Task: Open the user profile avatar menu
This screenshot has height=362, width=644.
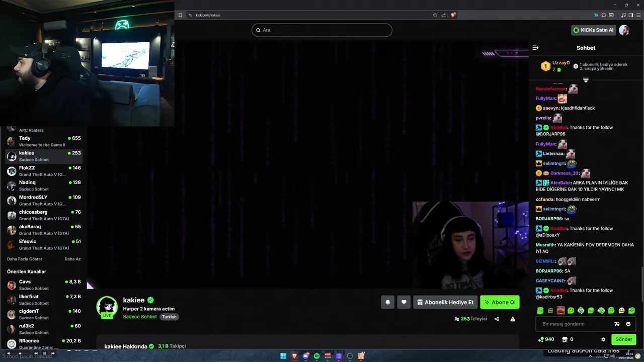Action: (624, 30)
